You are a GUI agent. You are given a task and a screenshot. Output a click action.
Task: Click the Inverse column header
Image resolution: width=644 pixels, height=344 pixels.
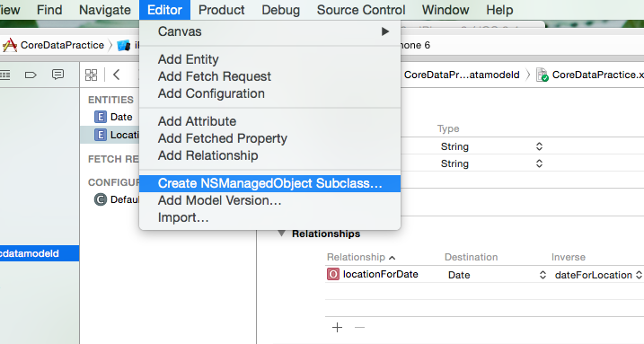click(x=569, y=258)
